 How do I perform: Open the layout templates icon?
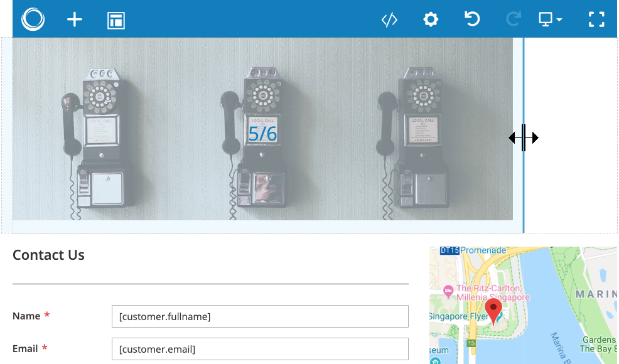click(x=116, y=20)
